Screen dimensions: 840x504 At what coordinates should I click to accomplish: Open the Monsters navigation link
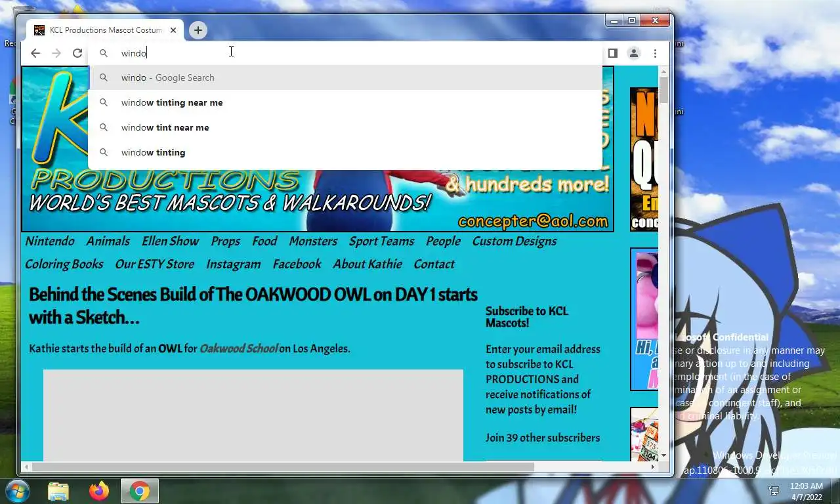[x=313, y=241]
